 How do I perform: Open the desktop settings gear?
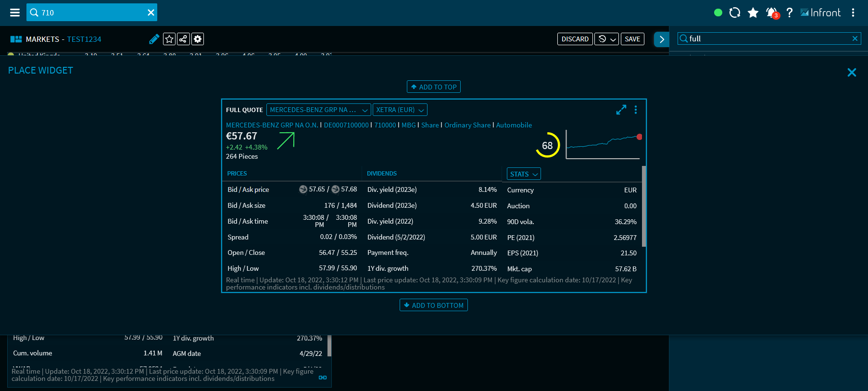pyautogui.click(x=198, y=39)
